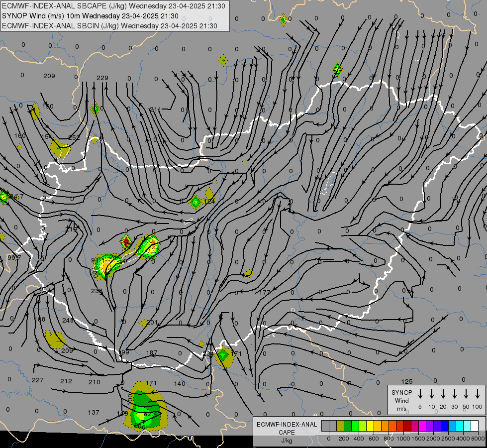The height and width of the screenshot is (448, 487).
Task: Click the map value 227
Action: click(x=38, y=380)
